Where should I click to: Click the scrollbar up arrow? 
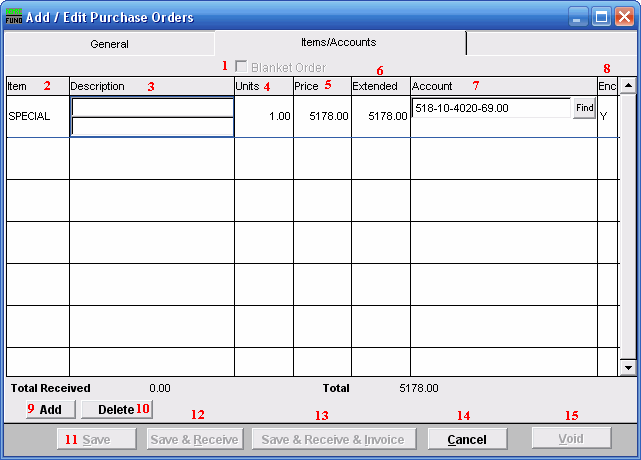coord(627,86)
